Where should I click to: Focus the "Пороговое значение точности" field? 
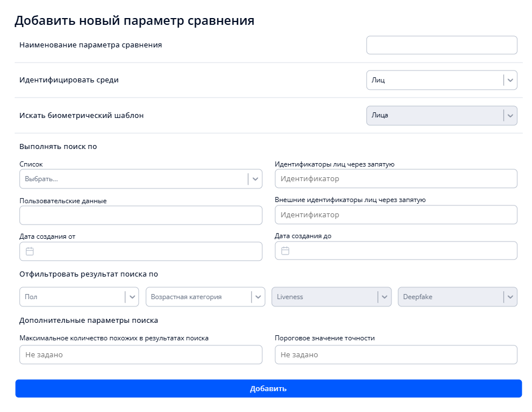click(x=396, y=354)
